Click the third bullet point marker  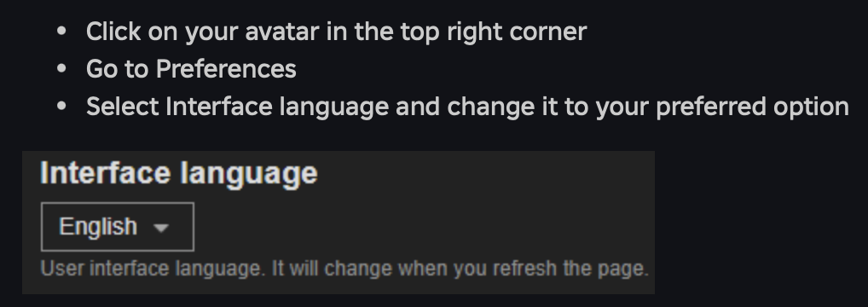61,107
